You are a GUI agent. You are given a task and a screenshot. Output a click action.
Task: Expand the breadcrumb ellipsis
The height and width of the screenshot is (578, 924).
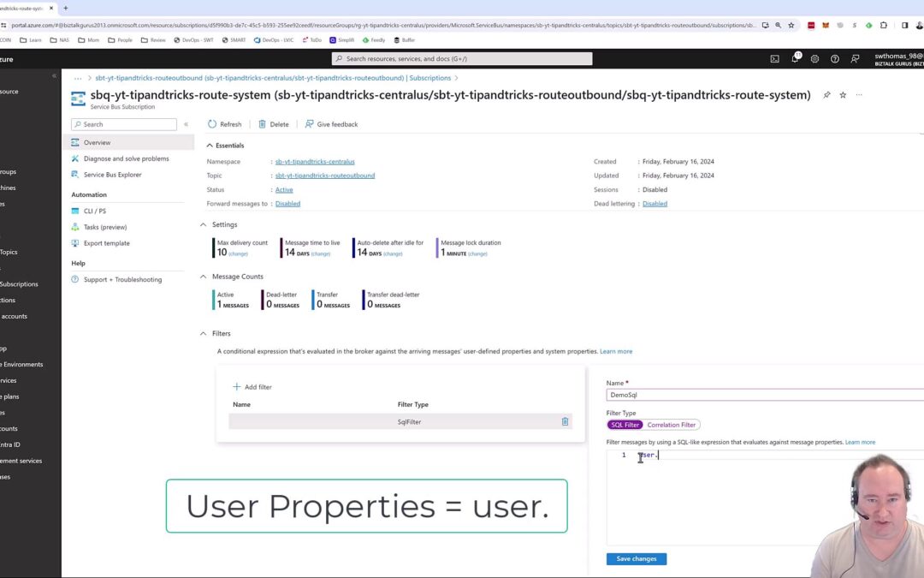pyautogui.click(x=78, y=78)
